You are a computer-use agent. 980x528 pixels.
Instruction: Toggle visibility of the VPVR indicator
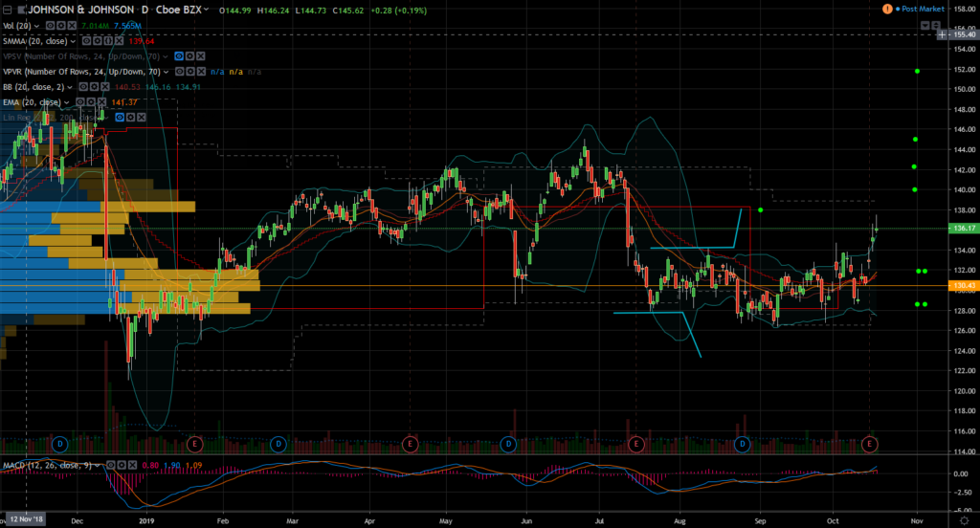pyautogui.click(x=179, y=71)
